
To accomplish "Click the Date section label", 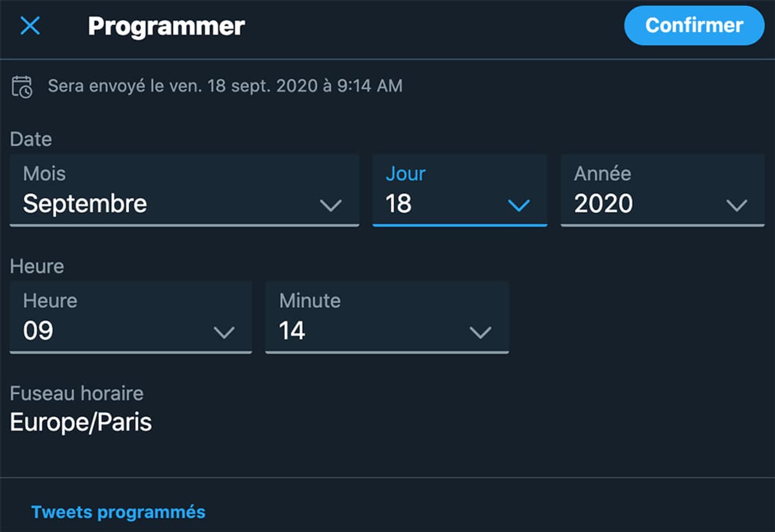I will 30,139.
